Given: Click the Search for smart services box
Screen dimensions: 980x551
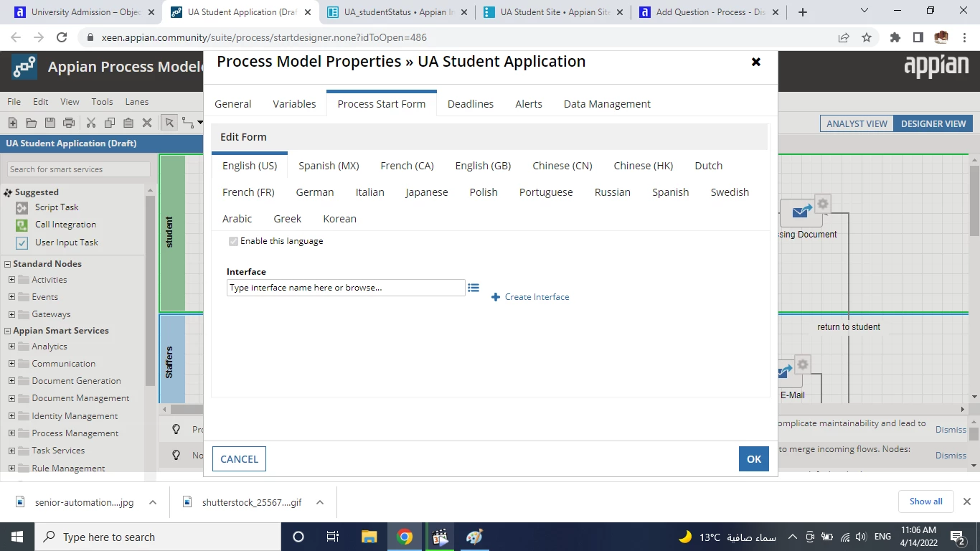Looking at the screenshot, I should pyautogui.click(x=79, y=169).
